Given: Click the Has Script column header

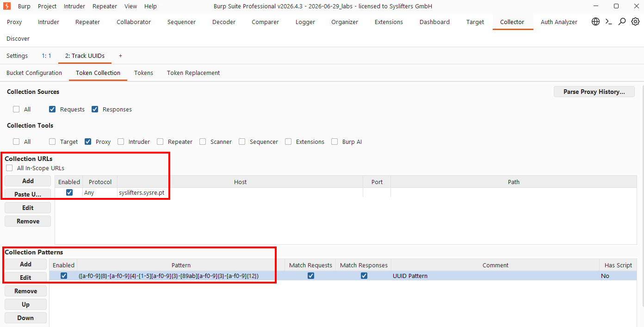Looking at the screenshot, I should (x=618, y=265).
